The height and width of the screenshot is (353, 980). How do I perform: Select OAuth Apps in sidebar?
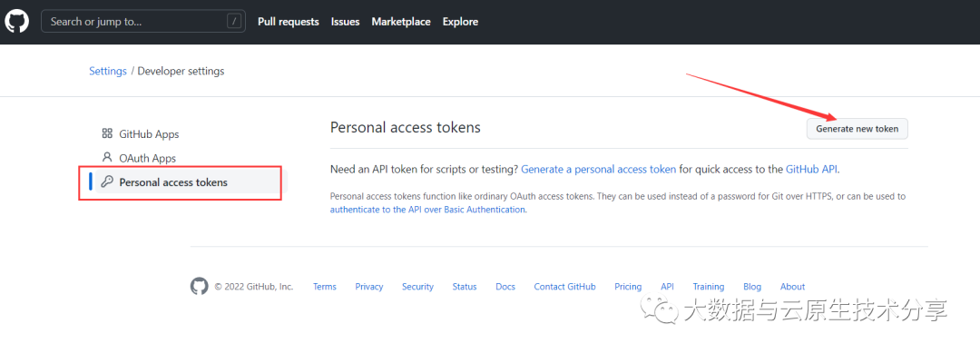[148, 158]
